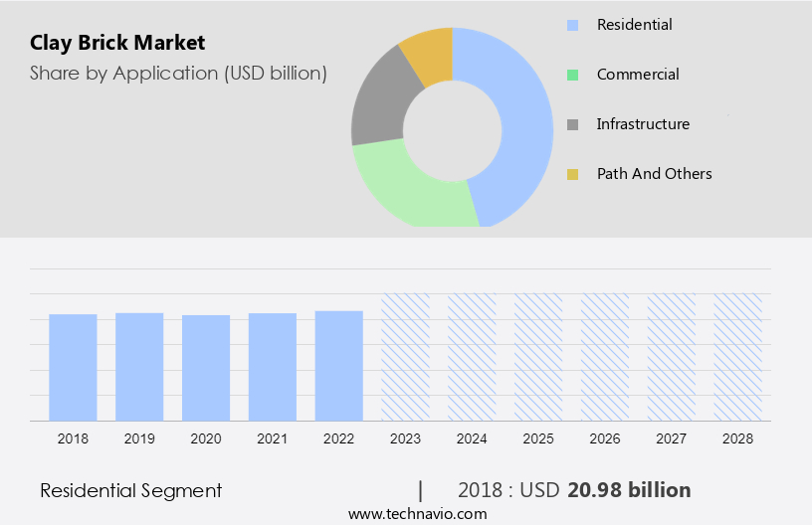
Task: Click the 2024 axis label
Action: (x=472, y=438)
